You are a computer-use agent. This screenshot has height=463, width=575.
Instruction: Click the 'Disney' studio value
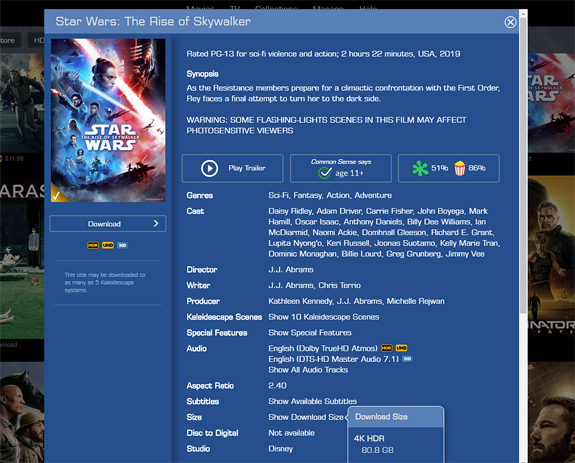coord(281,449)
